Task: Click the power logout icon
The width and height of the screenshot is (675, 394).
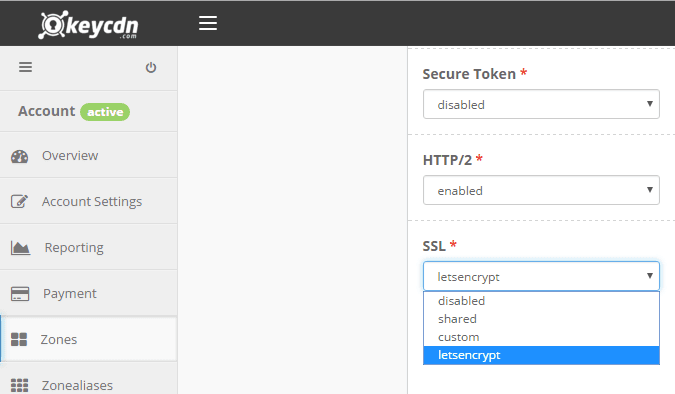Action: [151, 67]
